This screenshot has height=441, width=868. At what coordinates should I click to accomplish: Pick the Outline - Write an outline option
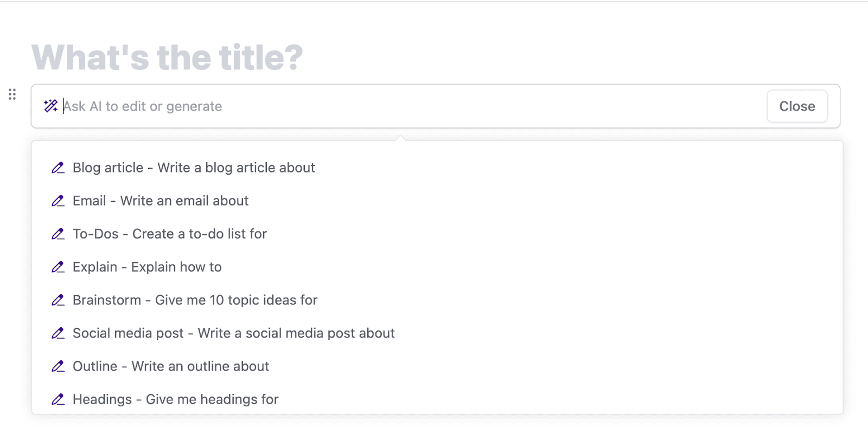(171, 366)
